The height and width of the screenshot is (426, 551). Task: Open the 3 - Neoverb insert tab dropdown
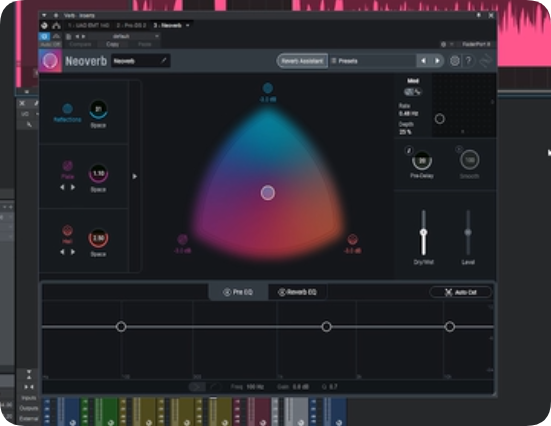(188, 25)
